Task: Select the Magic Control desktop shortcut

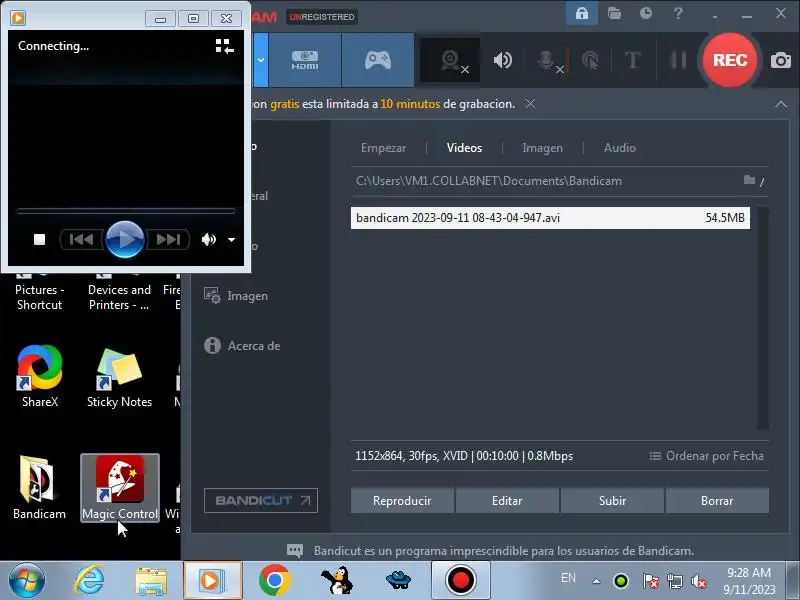Action: (120, 488)
